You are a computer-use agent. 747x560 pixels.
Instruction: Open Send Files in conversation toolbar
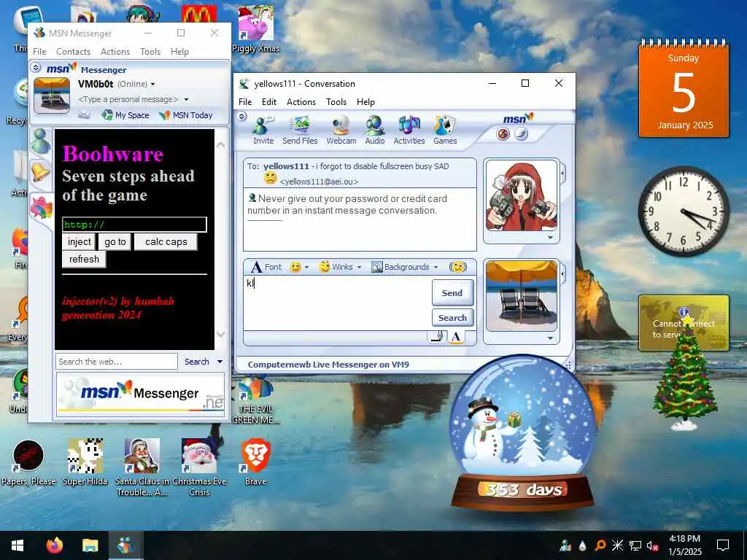pos(300,130)
